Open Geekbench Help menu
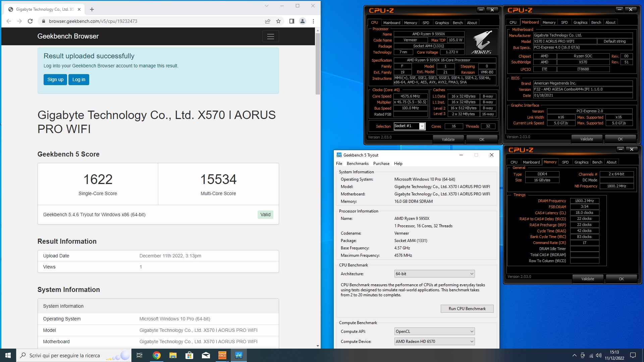This screenshot has width=644, height=362. click(x=398, y=164)
